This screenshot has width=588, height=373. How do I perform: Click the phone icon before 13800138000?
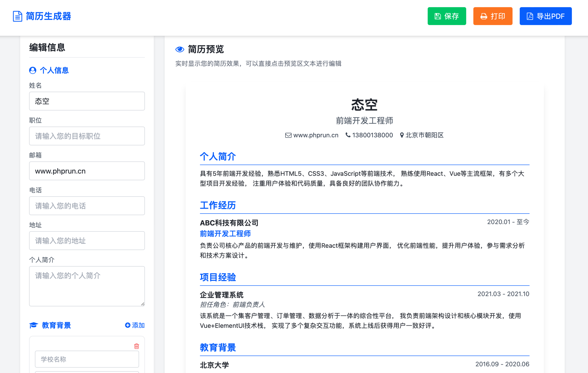(348, 135)
